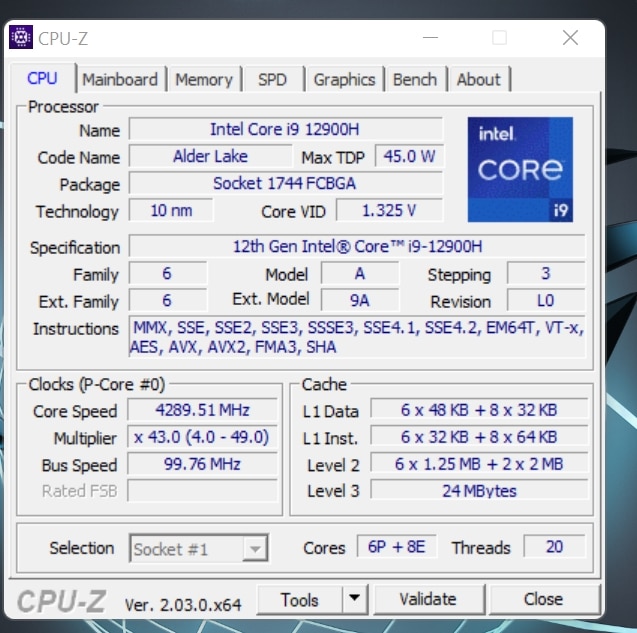Click the Level 3 cache value
Screen dimensions: 637x633
click(478, 491)
